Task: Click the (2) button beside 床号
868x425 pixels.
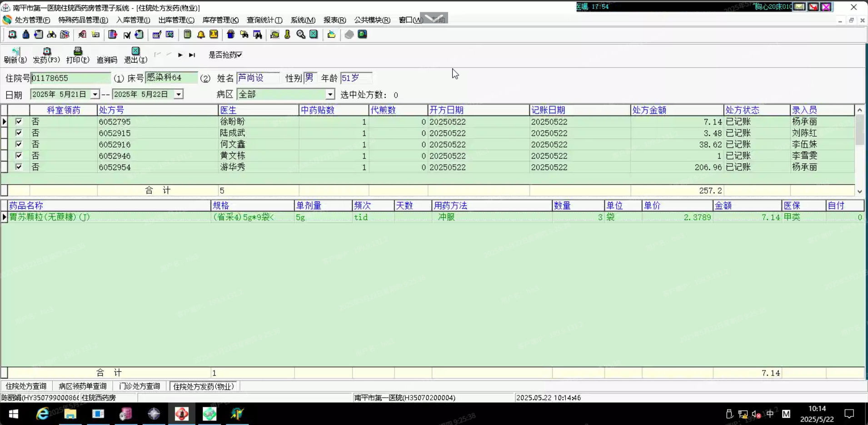Action: (x=205, y=79)
